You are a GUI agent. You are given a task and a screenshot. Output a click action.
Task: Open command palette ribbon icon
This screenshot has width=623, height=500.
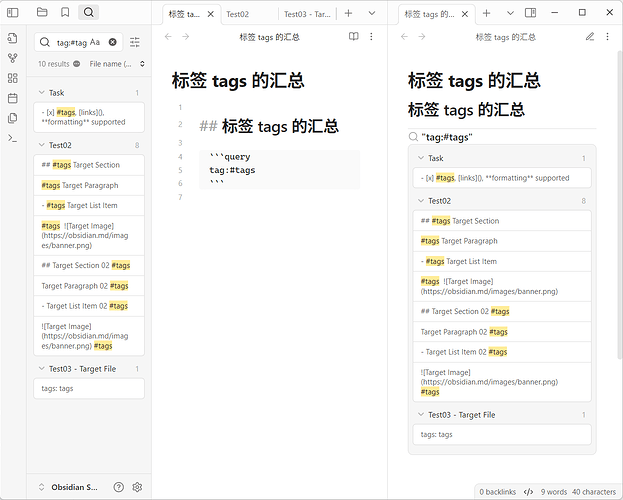tap(13, 138)
